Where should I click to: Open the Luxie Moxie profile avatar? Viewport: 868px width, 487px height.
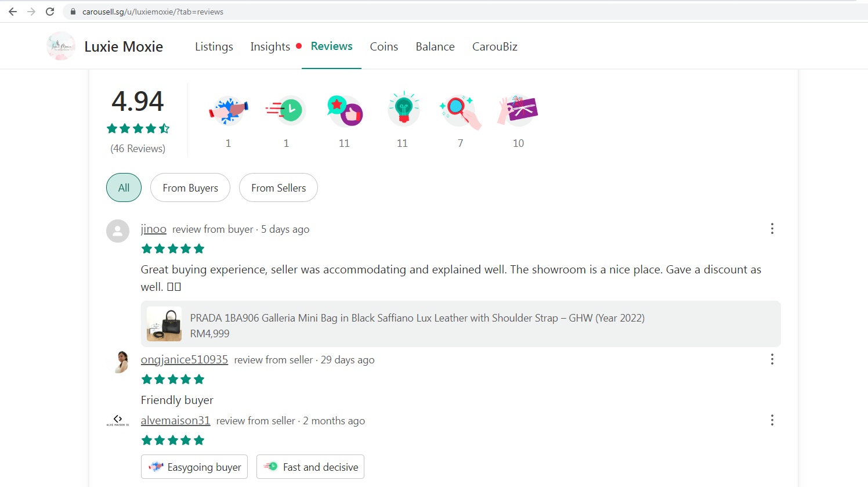[61, 46]
